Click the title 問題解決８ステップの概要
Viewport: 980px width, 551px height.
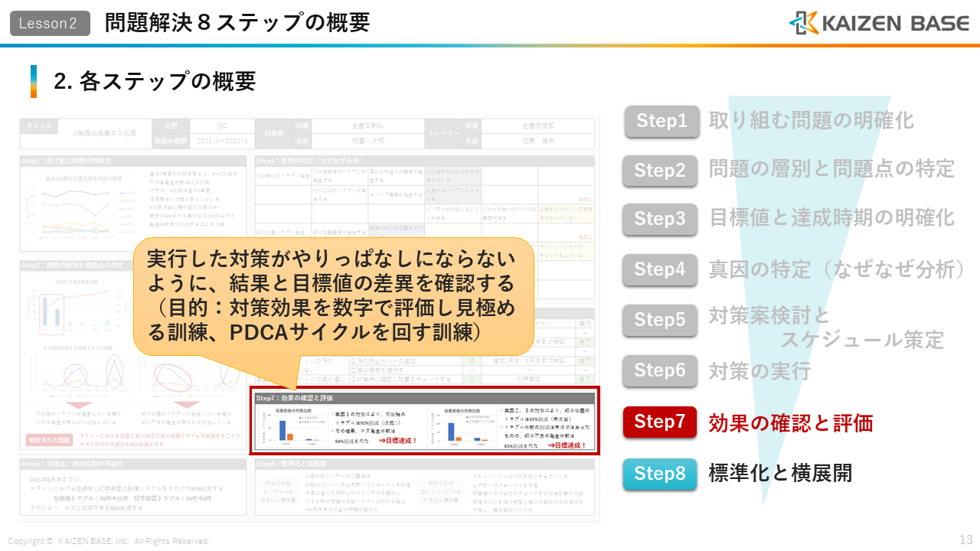(x=237, y=23)
